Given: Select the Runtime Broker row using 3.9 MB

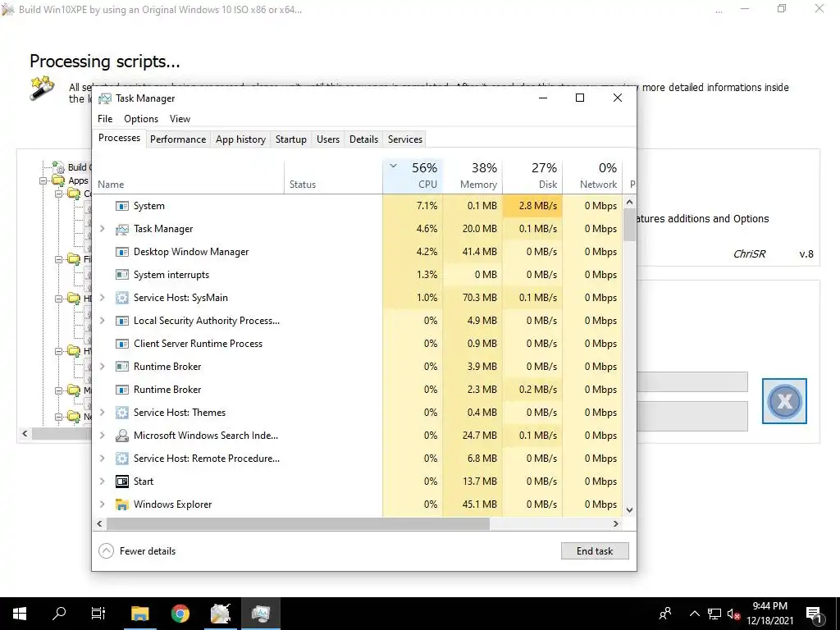Looking at the screenshot, I should [358, 367].
